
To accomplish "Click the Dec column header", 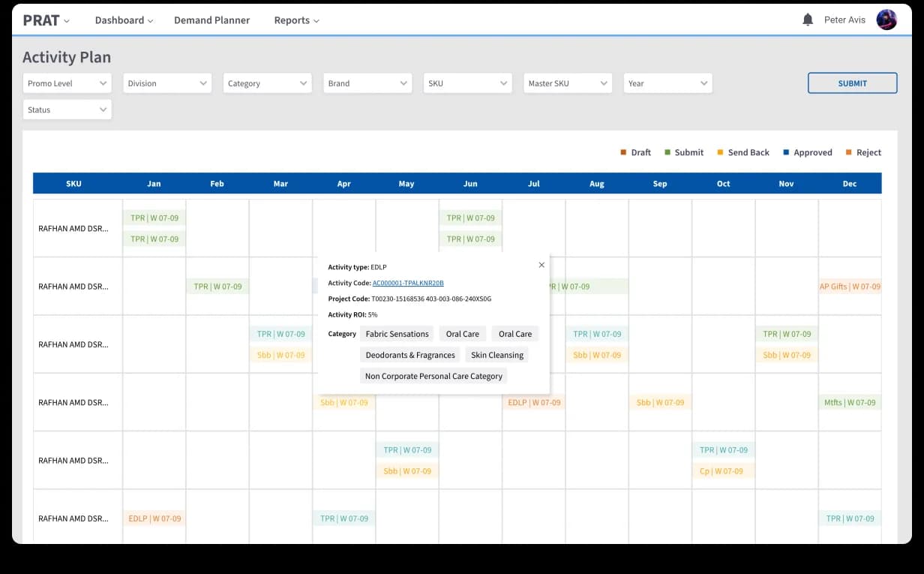I will [x=850, y=184].
